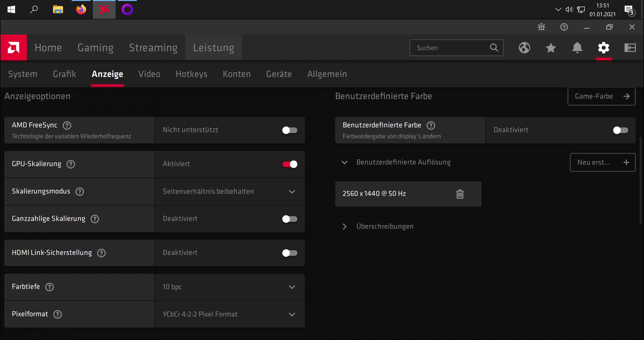This screenshot has height=340, width=644.
Task: Enable Ganzzahlige Skalierung toggle
Action: point(290,219)
